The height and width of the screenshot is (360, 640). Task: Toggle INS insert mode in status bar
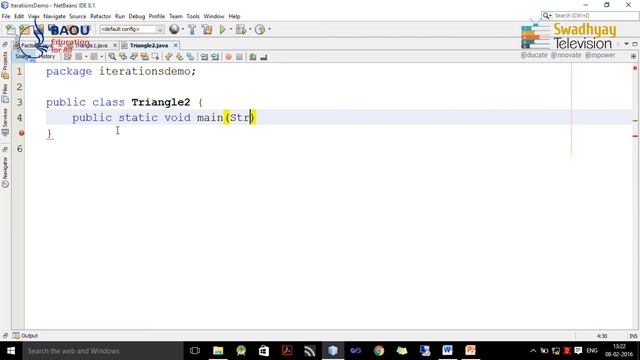coord(633,336)
